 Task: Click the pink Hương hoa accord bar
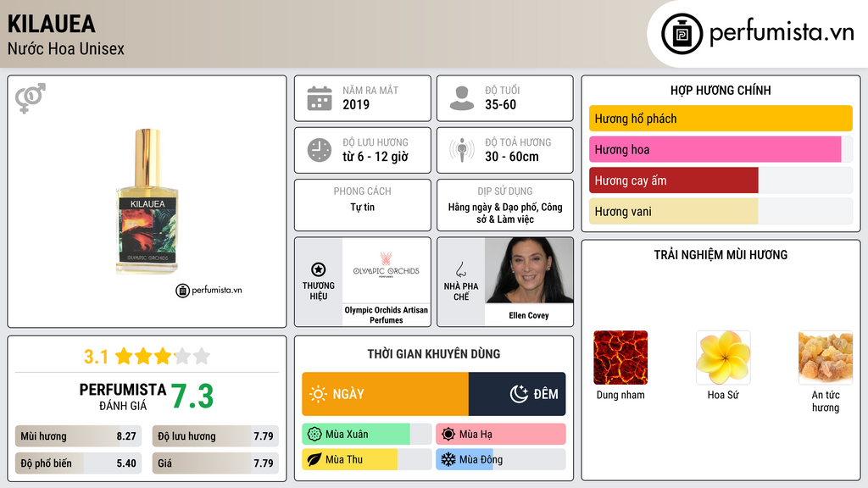coord(721,149)
